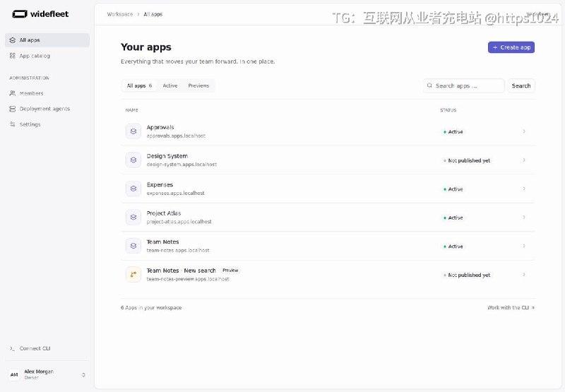Click expenses.apps.localhost URL text
The height and width of the screenshot is (392, 565).
pyautogui.click(x=175, y=193)
